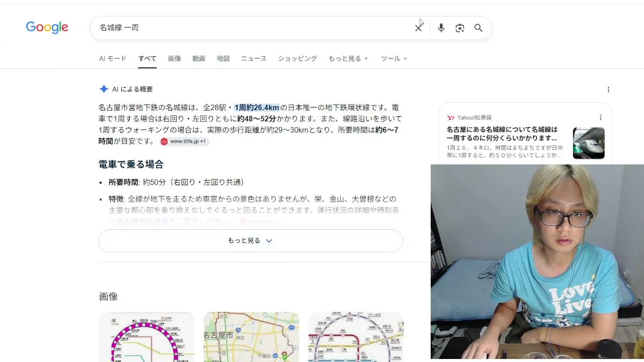
Task: Switch to the AI モード tab
Action: [x=113, y=58]
